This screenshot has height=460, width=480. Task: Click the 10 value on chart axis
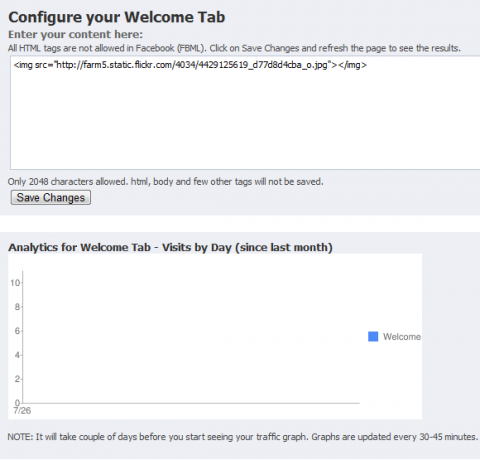15,283
